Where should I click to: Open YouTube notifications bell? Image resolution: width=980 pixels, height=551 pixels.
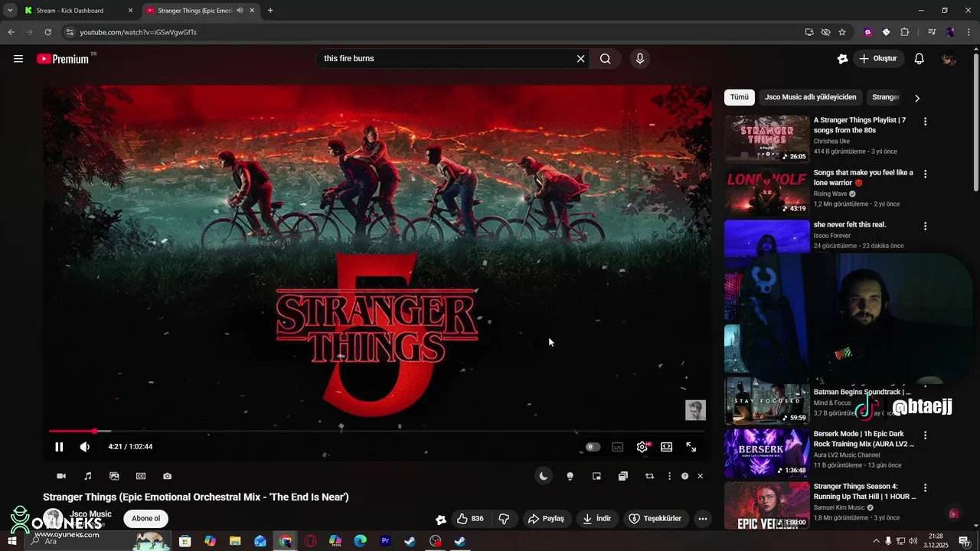[920, 59]
